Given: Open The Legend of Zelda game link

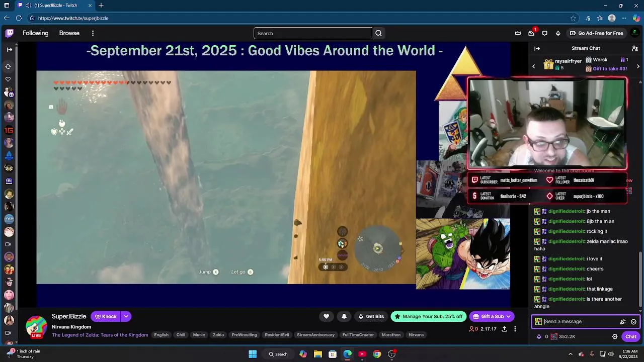Looking at the screenshot, I should [x=100, y=335].
